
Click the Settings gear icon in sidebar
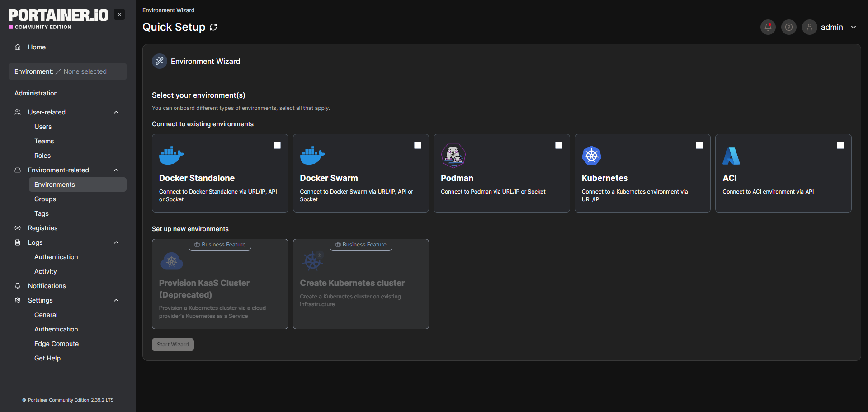pos(18,300)
